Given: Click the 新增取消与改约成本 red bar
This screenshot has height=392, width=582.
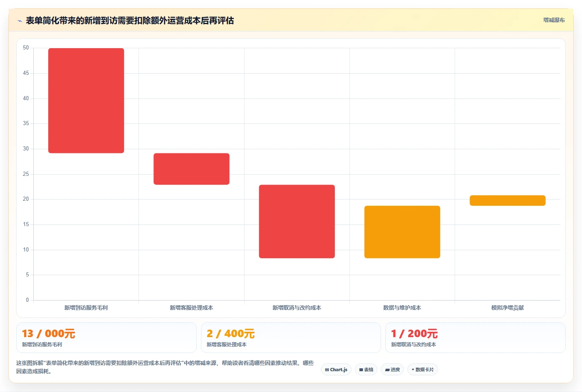Looking at the screenshot, I should point(297,222).
